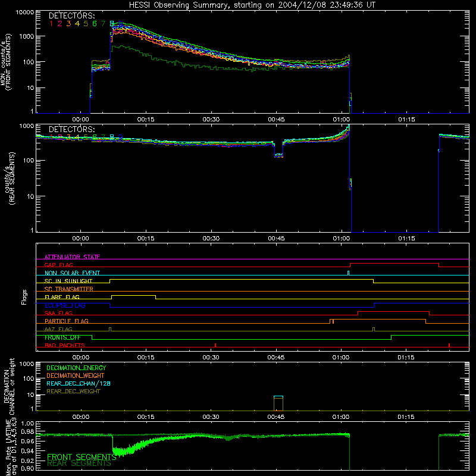
Task: Select orange detector 3 in the front segments legend
Action: coord(68,24)
